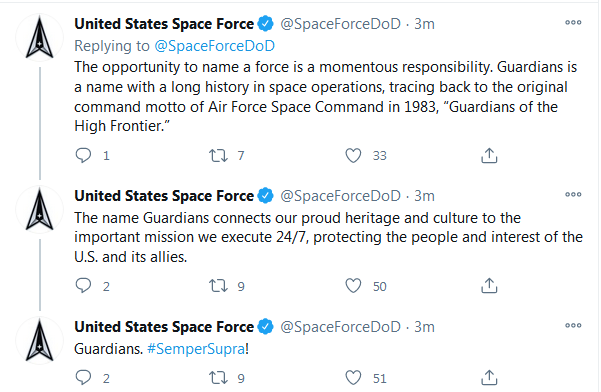Open United States Space Force name on second tweet
Screen dimensions: 601x392
coord(164,196)
